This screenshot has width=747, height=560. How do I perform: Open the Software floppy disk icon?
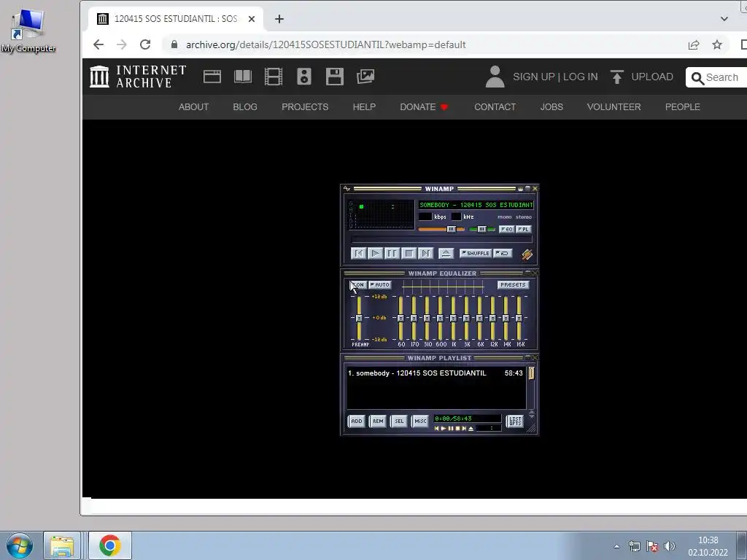coord(334,77)
